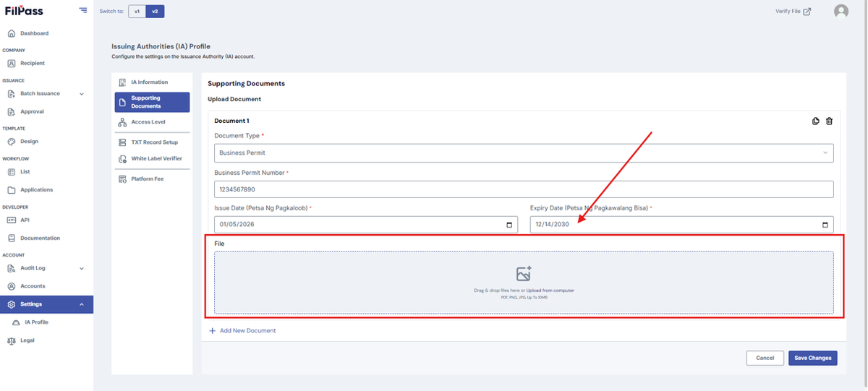This screenshot has width=868, height=391.
Task: Click Add New Document
Action: point(242,331)
